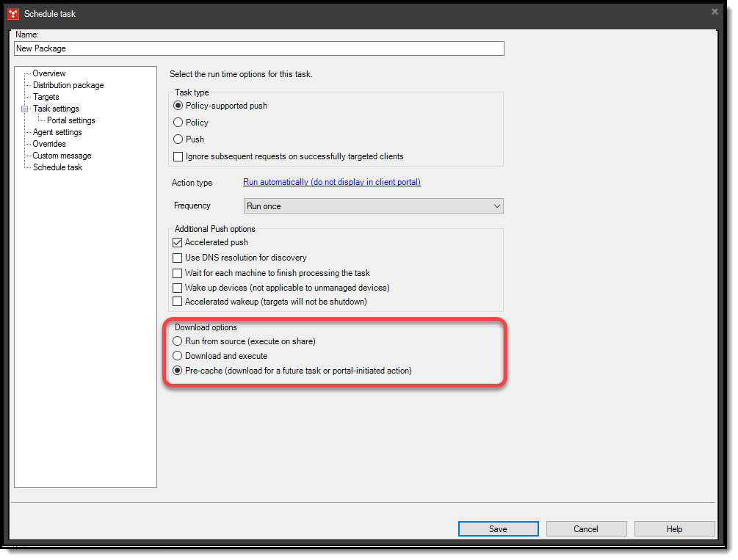The height and width of the screenshot is (560, 738).
Task: Choose Run from source (execute on share)
Action: point(177,341)
